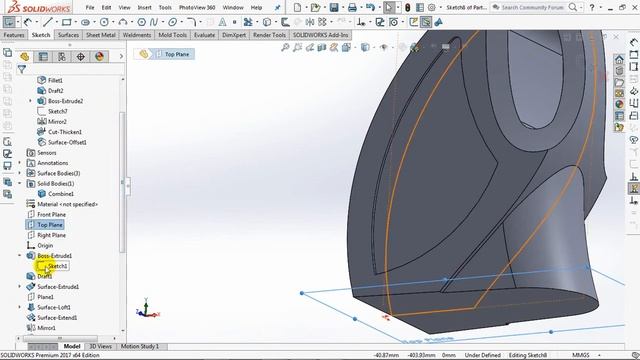Image resolution: width=640 pixels, height=360 pixels.
Task: Open the PropertyManager tab
Action: point(43,56)
